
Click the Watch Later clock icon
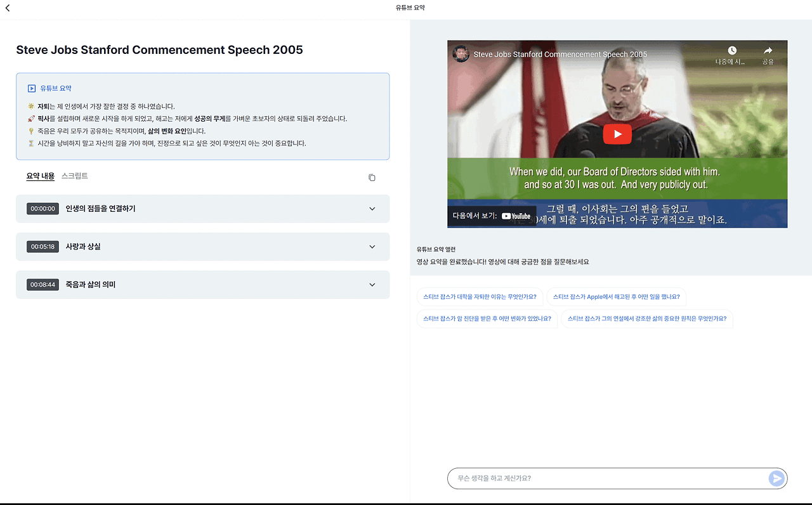tap(732, 51)
